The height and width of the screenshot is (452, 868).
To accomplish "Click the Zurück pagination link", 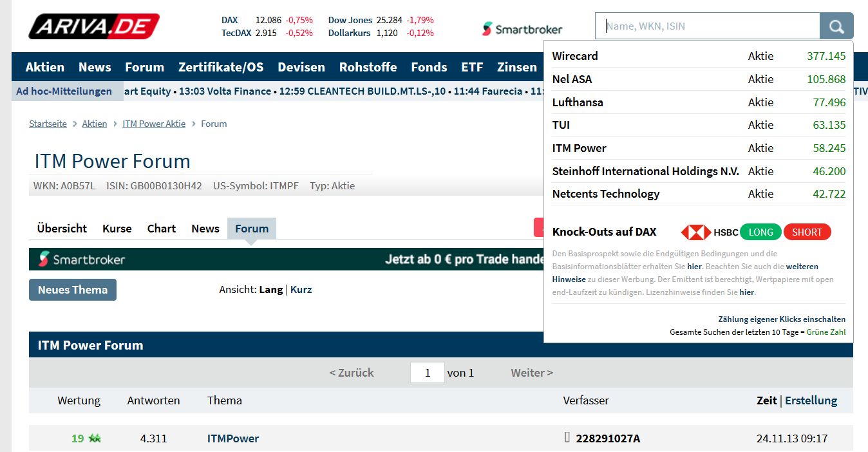I will pyautogui.click(x=351, y=373).
